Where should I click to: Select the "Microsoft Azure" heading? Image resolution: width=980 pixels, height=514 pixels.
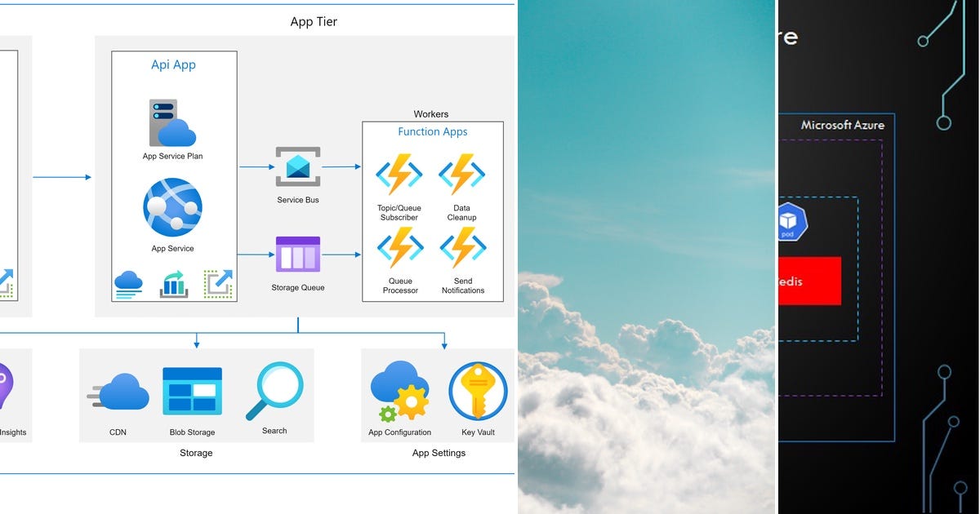(x=842, y=125)
